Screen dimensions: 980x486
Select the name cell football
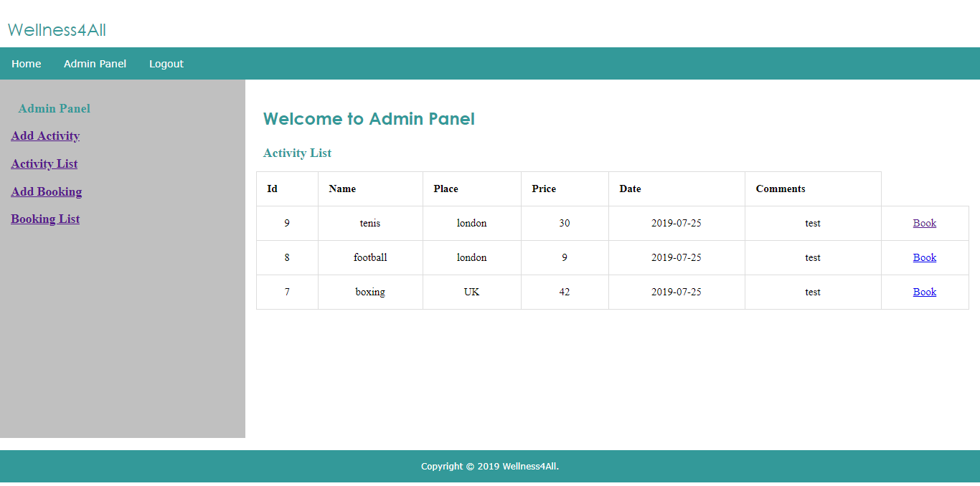coord(370,258)
